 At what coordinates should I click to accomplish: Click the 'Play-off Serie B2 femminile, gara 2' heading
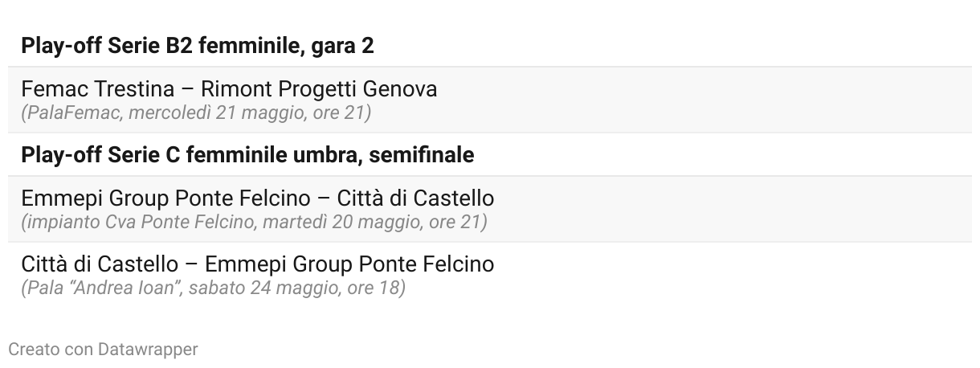point(197,46)
